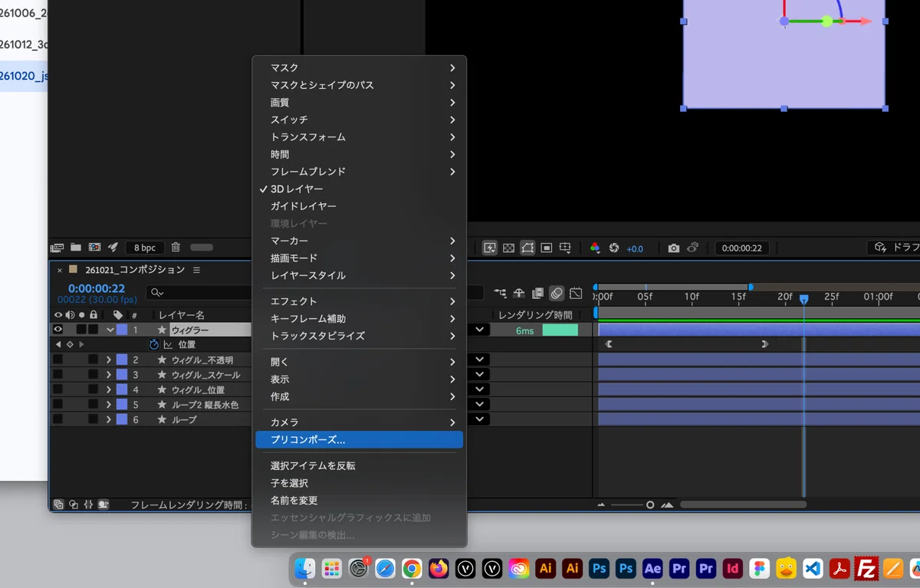The height and width of the screenshot is (588, 920).
Task: Toggle mask and shape path visibility in viewer
Action: coord(527,248)
